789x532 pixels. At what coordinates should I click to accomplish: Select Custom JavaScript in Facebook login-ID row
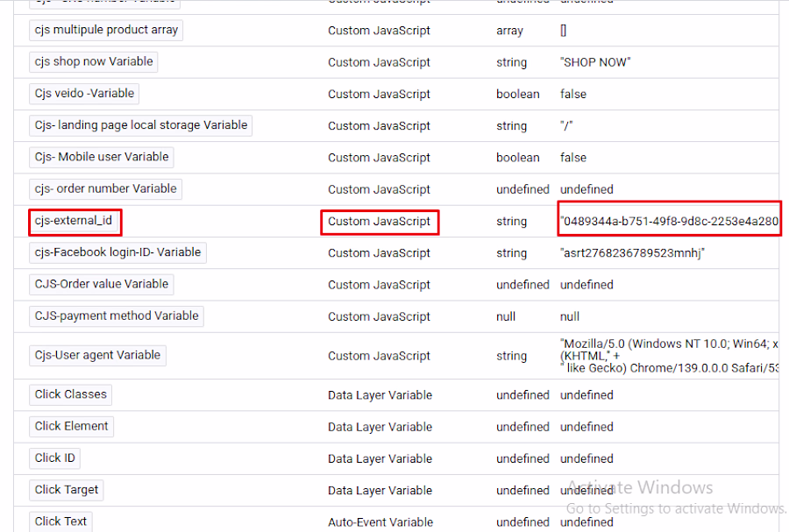coord(379,253)
